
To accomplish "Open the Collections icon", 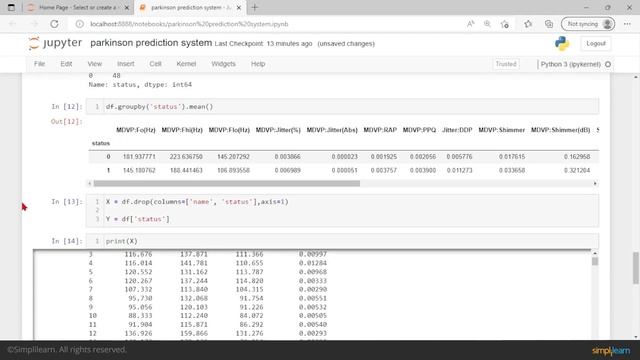I will 549,24.
